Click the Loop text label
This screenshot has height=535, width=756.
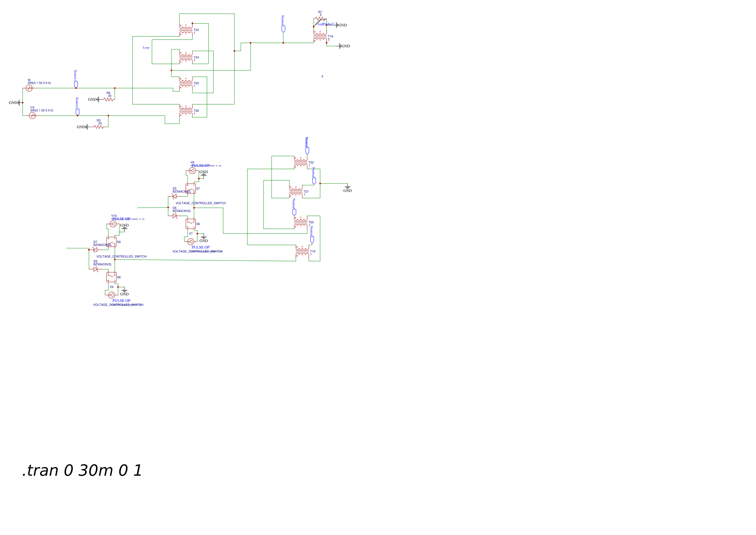click(x=146, y=48)
